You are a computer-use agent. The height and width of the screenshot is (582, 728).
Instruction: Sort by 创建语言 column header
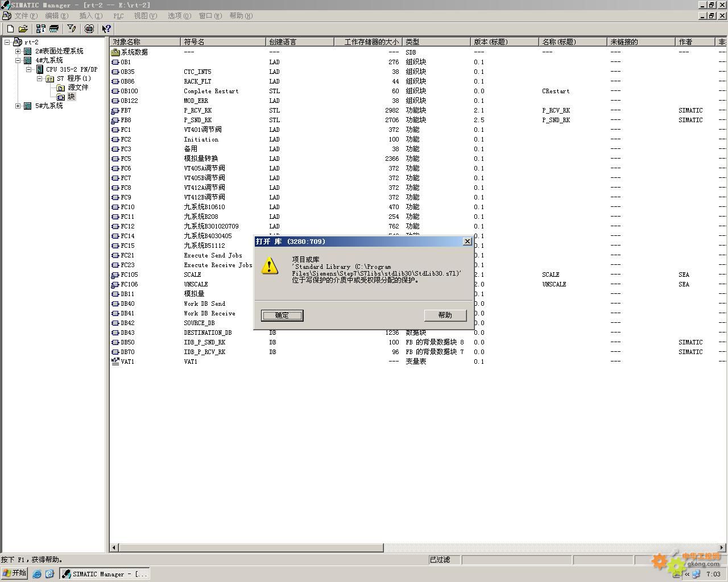[300, 42]
